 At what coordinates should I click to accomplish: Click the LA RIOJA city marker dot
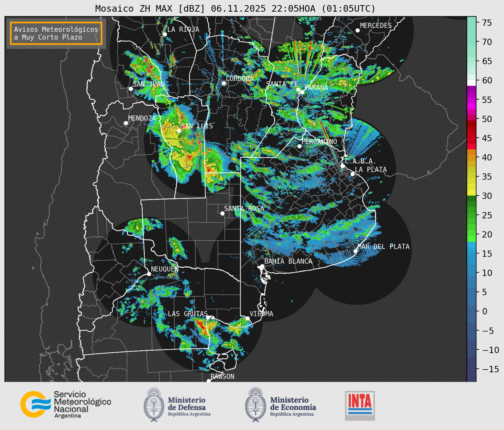(165, 34)
